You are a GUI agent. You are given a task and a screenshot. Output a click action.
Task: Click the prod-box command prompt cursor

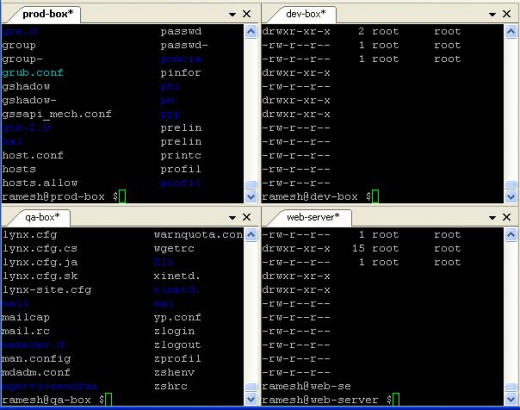(x=122, y=196)
